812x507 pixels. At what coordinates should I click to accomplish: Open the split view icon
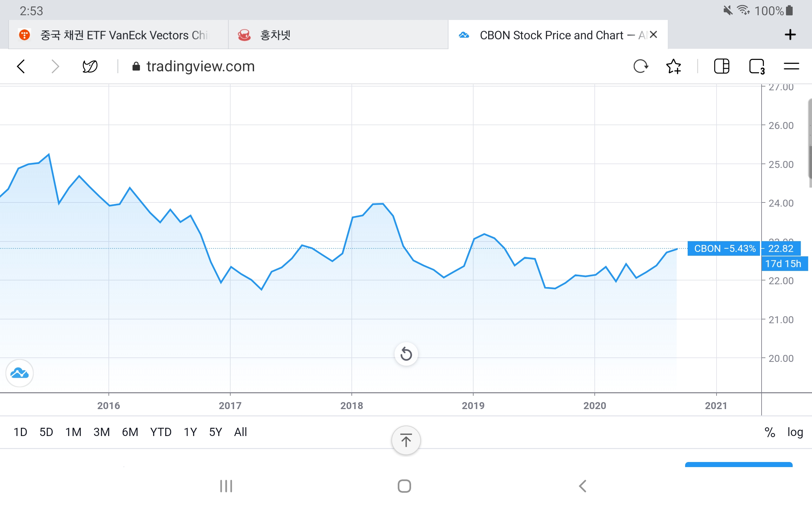[721, 66]
